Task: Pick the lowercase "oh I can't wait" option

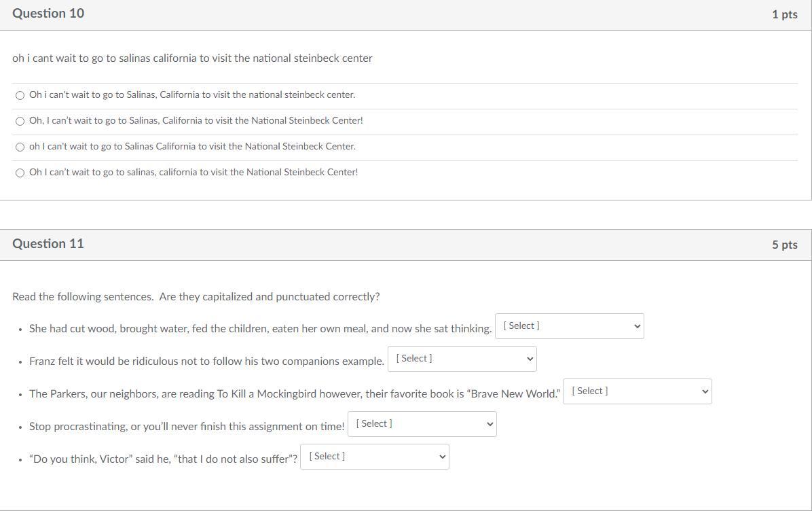Action: (20, 147)
